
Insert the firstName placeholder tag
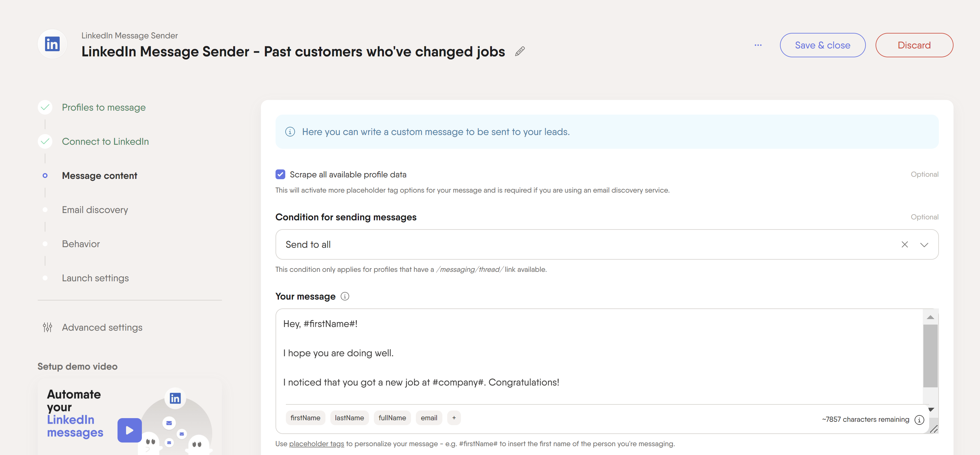tap(305, 418)
